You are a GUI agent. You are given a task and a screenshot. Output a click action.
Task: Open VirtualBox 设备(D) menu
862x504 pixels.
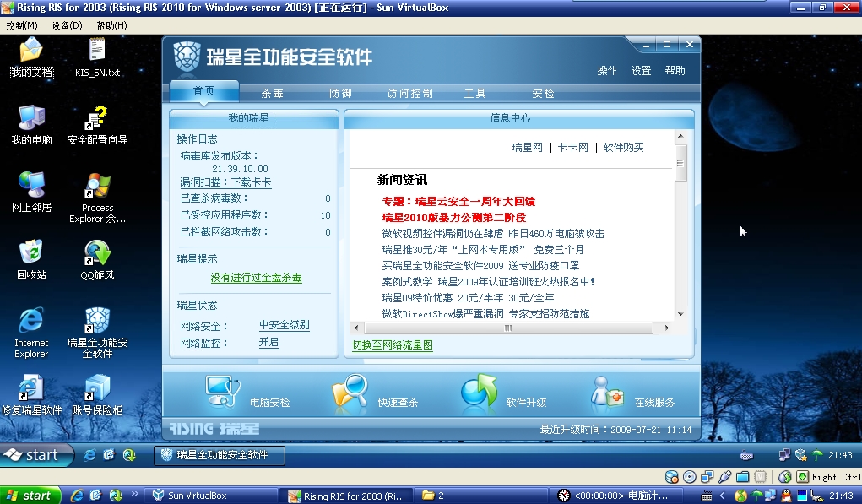tap(67, 25)
